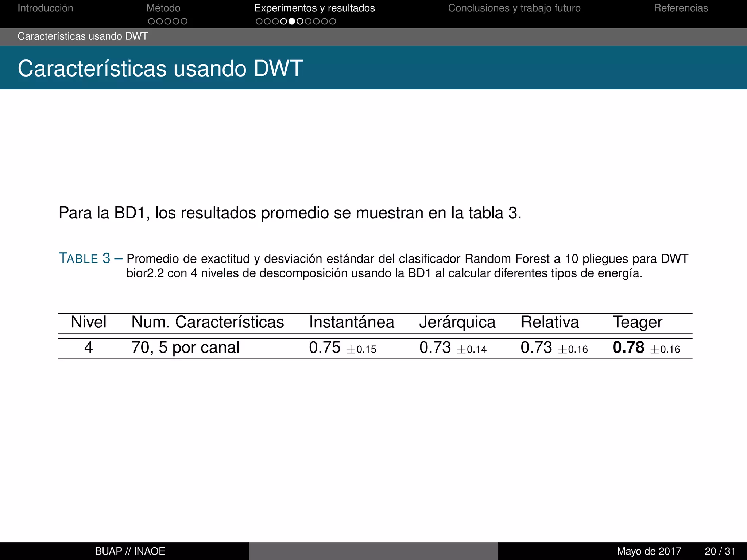The width and height of the screenshot is (747, 560).
Task: Click the 'Teager' column header
Action: [638, 323]
